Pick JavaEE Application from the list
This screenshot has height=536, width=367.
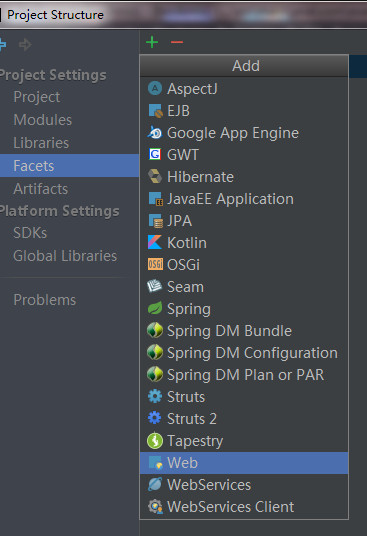[244, 199]
